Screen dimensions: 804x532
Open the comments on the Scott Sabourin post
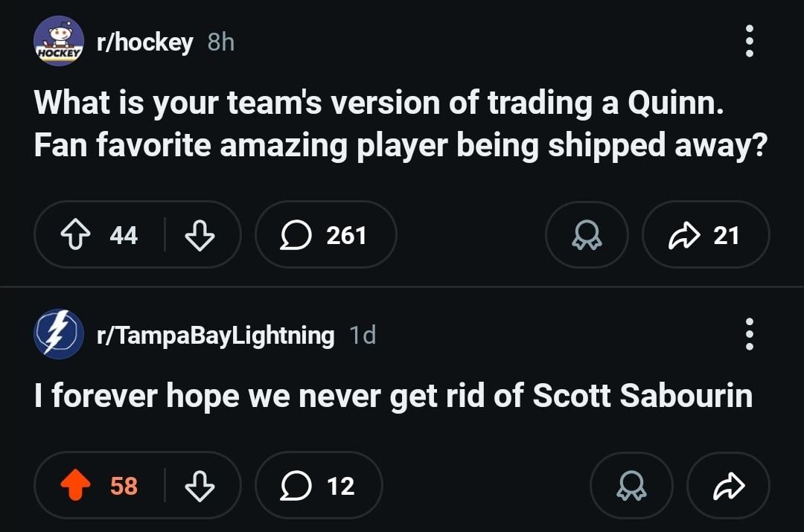[x=319, y=485]
